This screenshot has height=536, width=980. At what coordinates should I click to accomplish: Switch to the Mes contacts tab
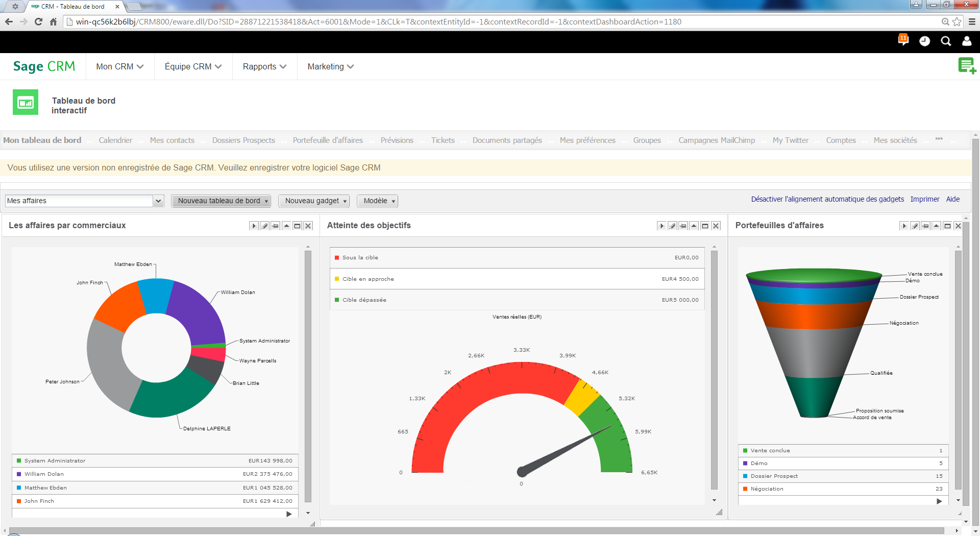172,140
